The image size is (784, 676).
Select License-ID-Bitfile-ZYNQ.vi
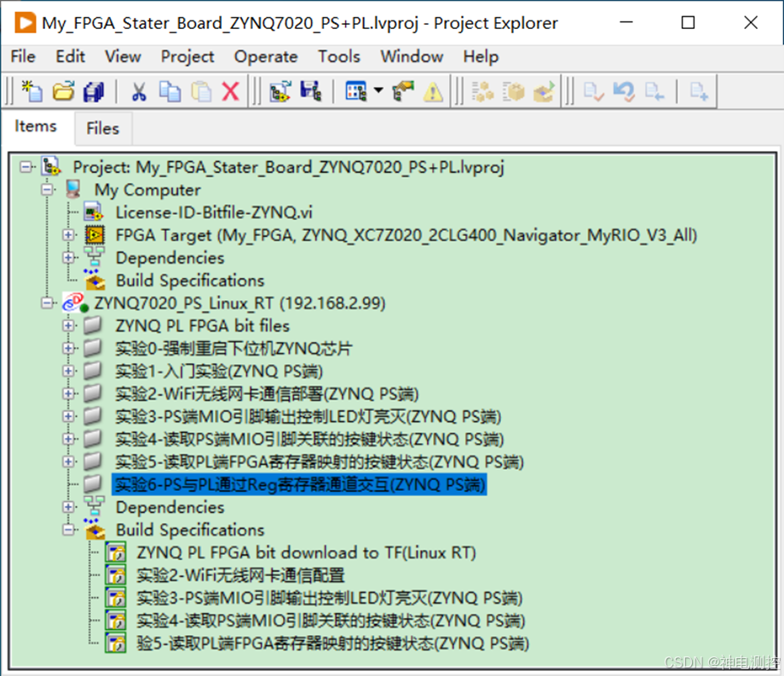click(x=214, y=212)
